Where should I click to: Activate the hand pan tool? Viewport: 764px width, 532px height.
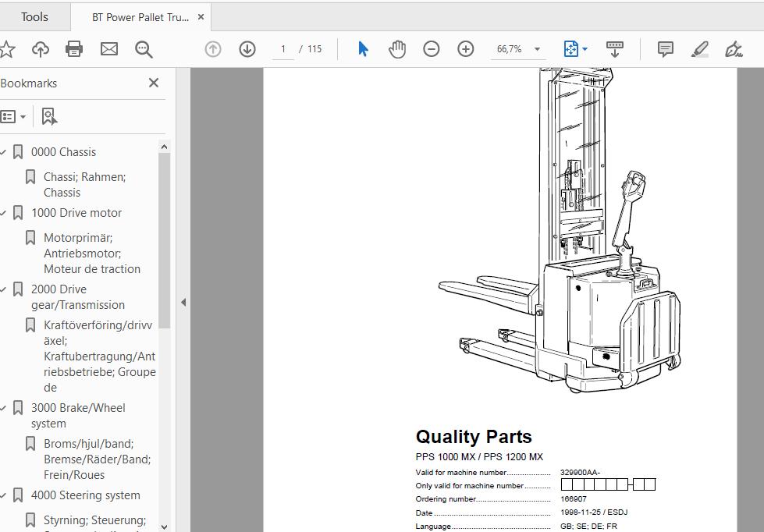(397, 49)
